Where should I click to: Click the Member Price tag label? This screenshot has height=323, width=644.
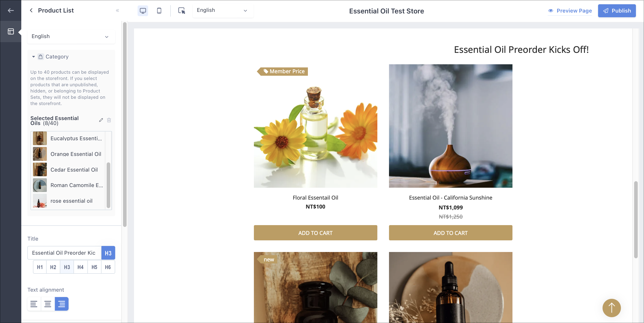[283, 71]
